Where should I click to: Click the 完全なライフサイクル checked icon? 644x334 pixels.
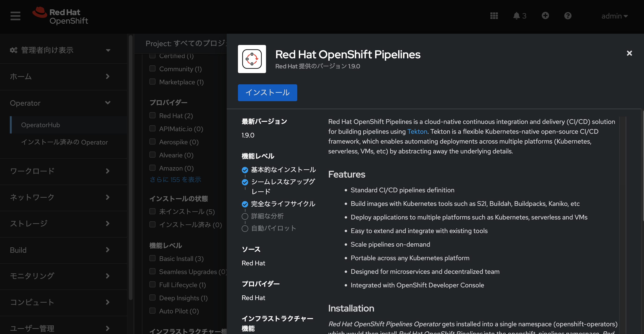click(245, 204)
